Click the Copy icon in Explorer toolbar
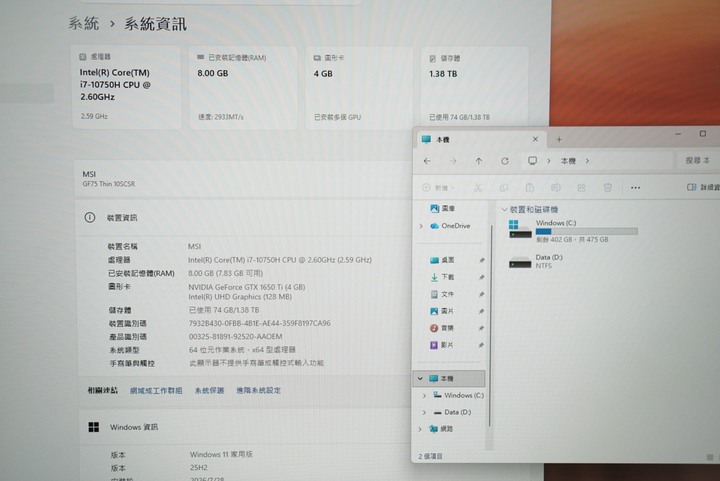The width and height of the screenshot is (720, 481). 504,188
